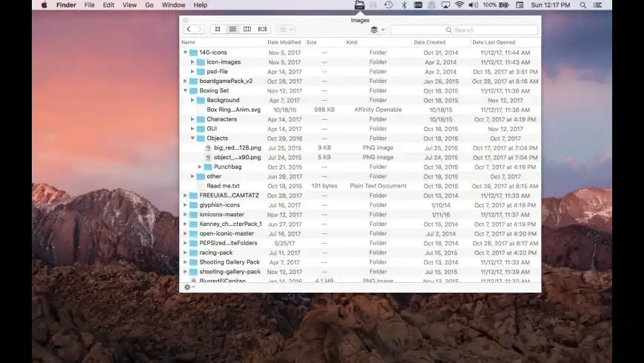Sort by the Size column header
Screen dimensions: 644x363
[x=324, y=42]
